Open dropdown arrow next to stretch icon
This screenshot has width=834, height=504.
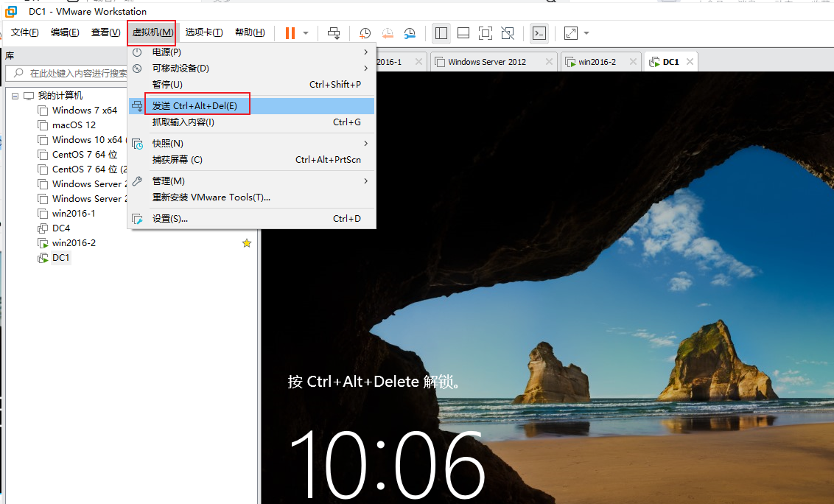pyautogui.click(x=586, y=33)
